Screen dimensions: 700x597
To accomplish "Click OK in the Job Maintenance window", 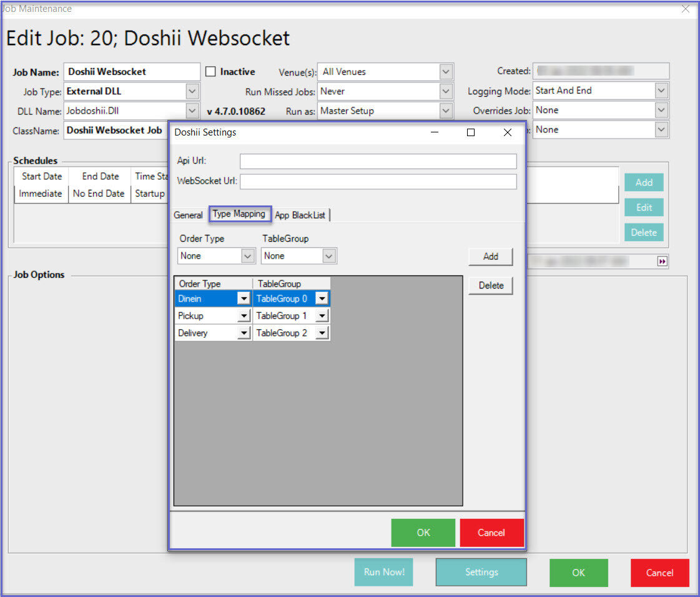I will pos(579,573).
